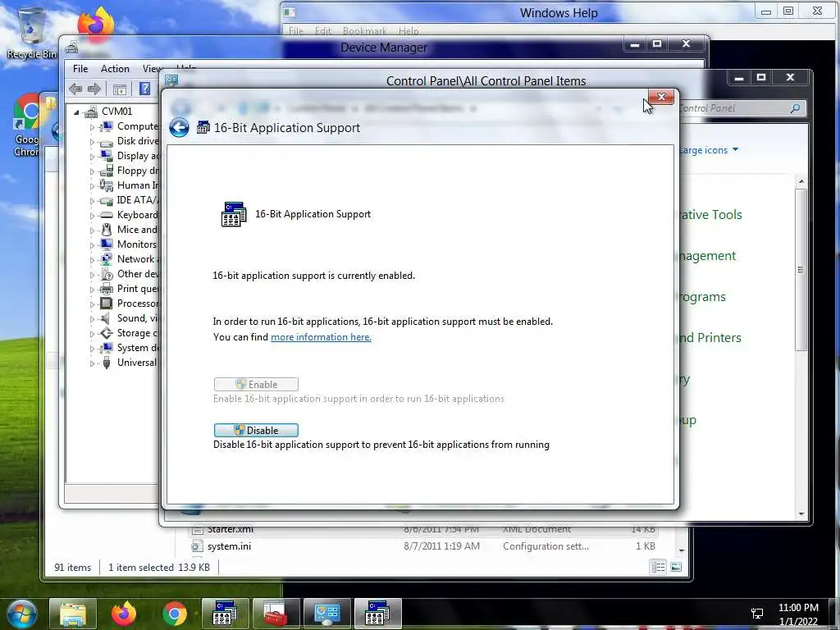Viewport: 840px width, 630px height.
Task: Switch to Control Panel taskbar button
Action: 326,614
